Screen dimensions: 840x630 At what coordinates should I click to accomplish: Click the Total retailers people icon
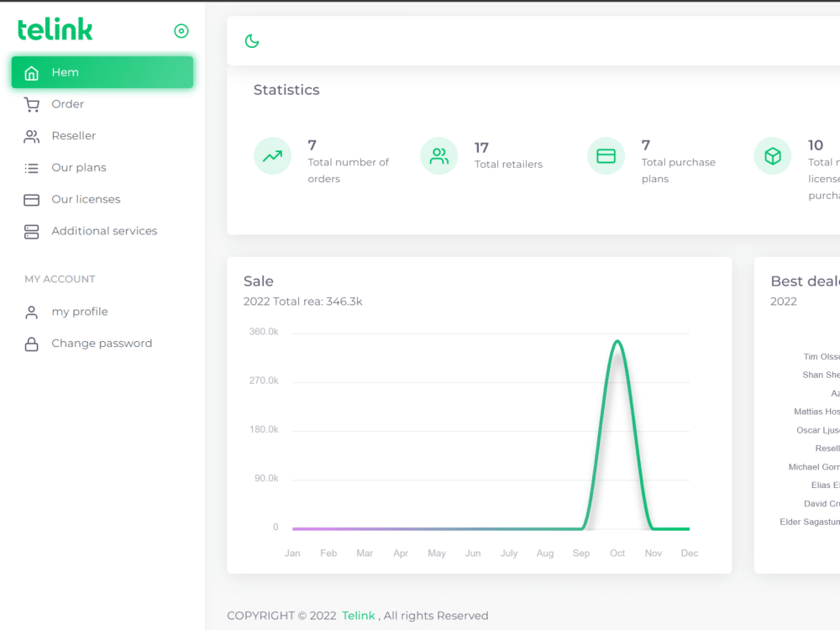[439, 156]
